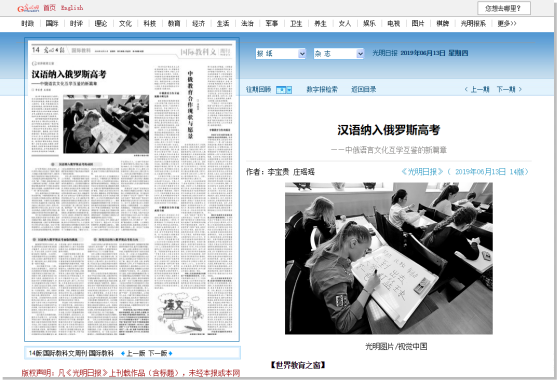Click the 14版 国际教科文周刊 label
Screen dimensions: 557x380
(x=71, y=353)
